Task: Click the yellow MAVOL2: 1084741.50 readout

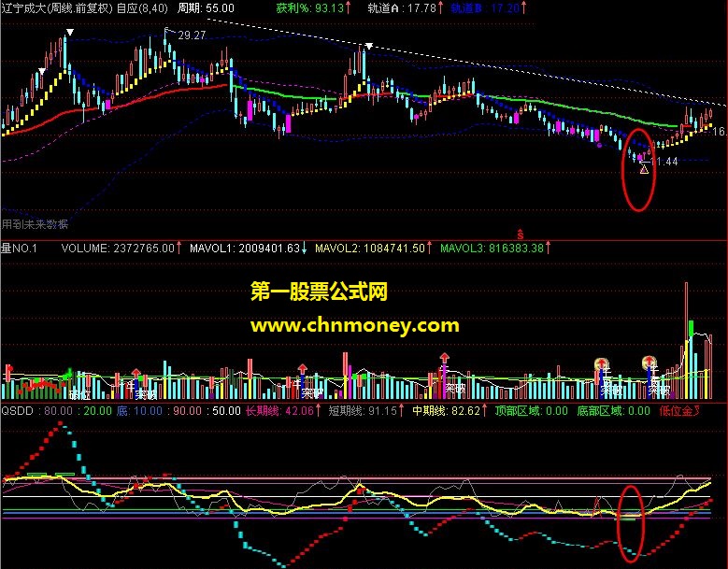Action: point(373,249)
